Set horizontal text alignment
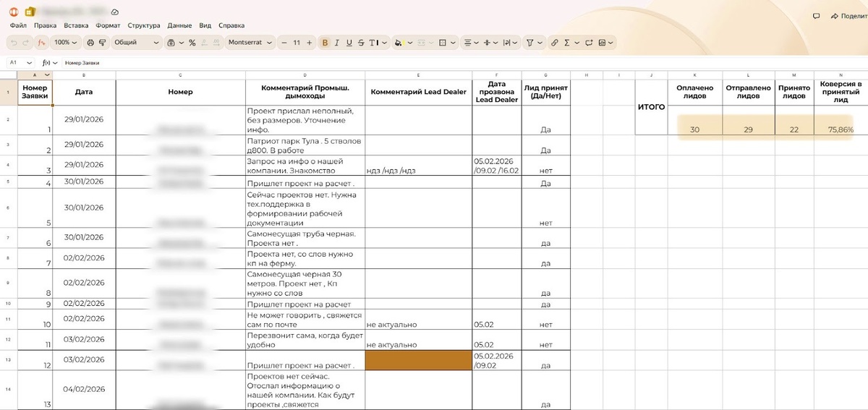 coord(467,43)
